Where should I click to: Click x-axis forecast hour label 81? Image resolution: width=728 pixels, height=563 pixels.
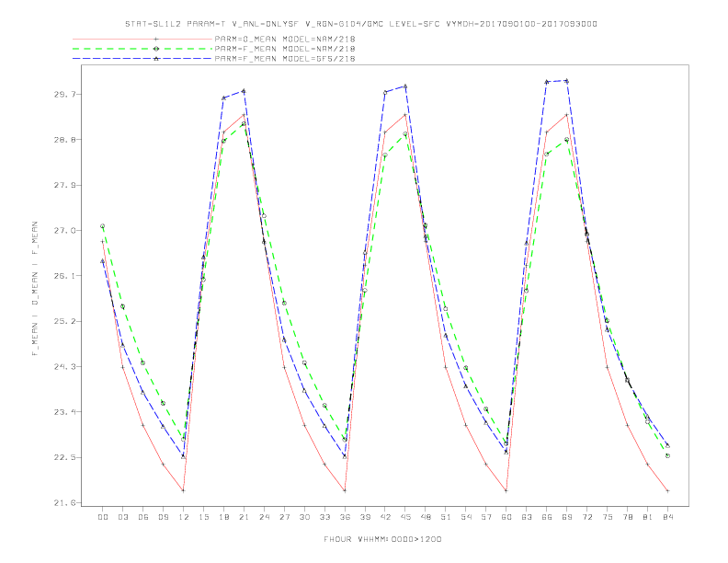coord(648,517)
